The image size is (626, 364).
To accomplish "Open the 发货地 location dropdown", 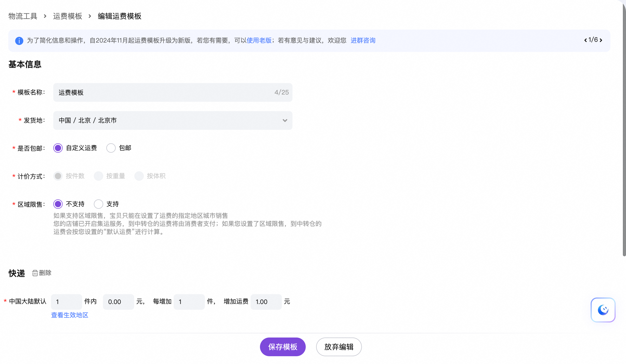I will tap(166, 120).
